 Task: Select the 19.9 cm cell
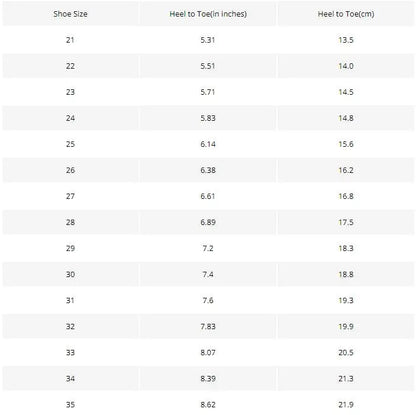(x=346, y=326)
